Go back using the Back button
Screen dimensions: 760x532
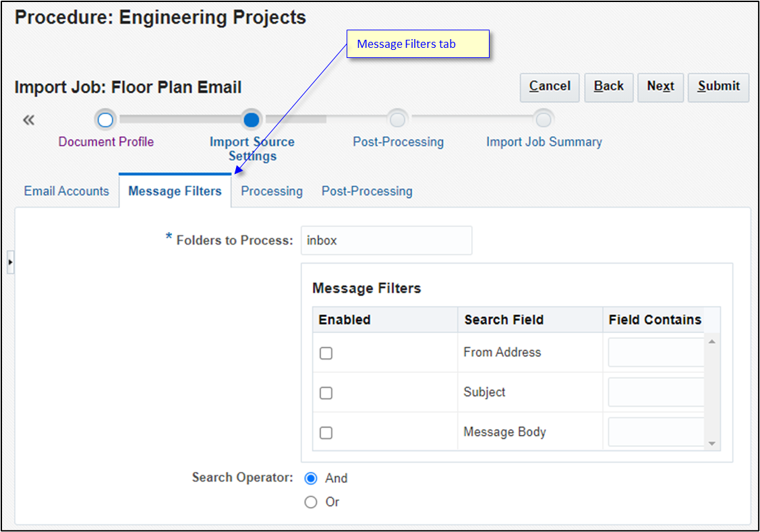(608, 87)
